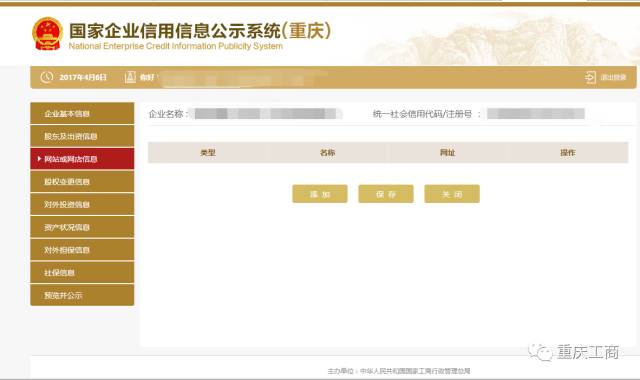Click the 类型 column header
The height and width of the screenshot is (380, 640).
click(208, 153)
